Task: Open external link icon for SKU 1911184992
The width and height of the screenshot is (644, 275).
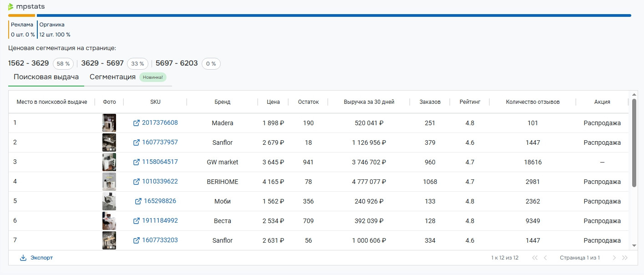Action: point(136,221)
